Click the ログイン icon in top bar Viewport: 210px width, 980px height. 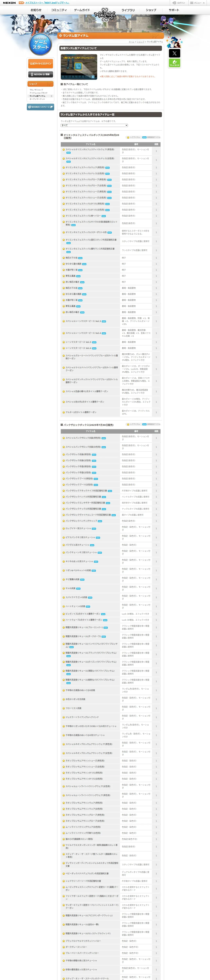(x=179, y=3)
